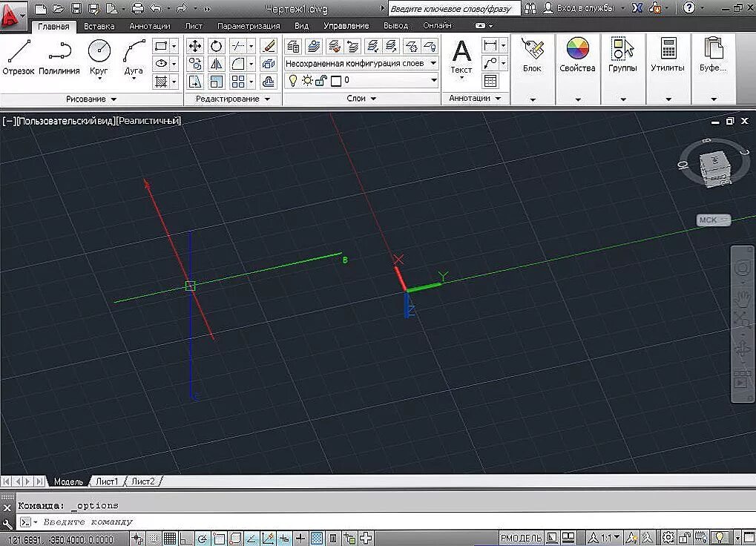
Task: Toggle Snap mode in status bar
Action: tap(154, 539)
